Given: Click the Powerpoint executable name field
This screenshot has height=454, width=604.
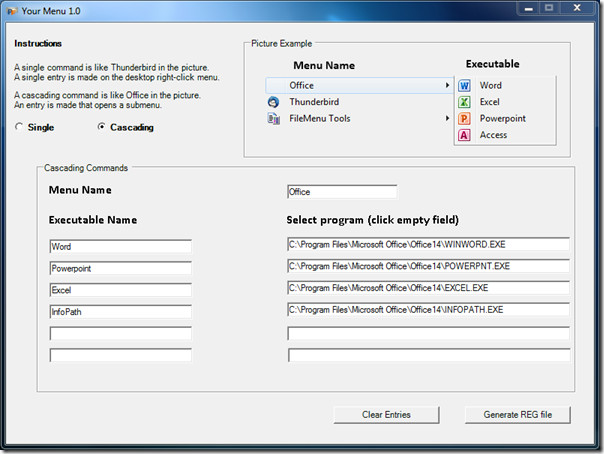Looking at the screenshot, I should click(121, 268).
